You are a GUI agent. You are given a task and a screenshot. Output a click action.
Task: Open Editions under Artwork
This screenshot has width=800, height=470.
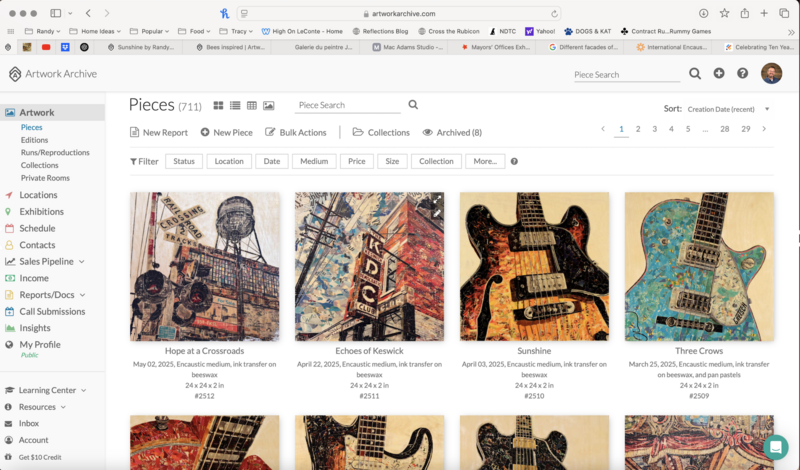pyautogui.click(x=34, y=140)
